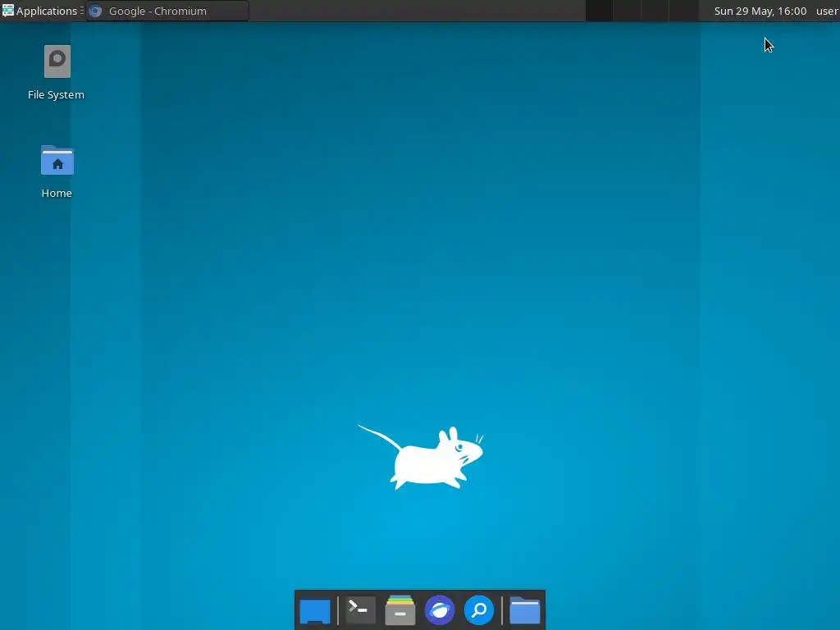Launch the Terminal from the dock
Image resolution: width=840 pixels, height=630 pixels.
[360, 610]
